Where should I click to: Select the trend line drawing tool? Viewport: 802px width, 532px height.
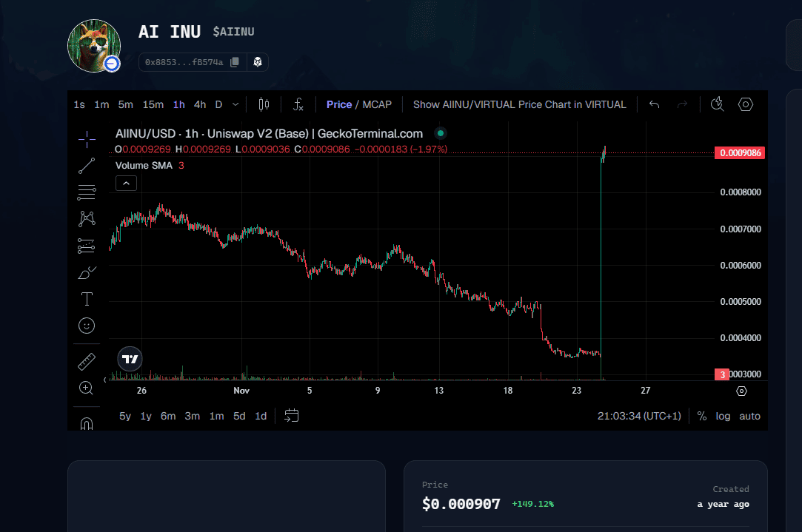pos(87,165)
